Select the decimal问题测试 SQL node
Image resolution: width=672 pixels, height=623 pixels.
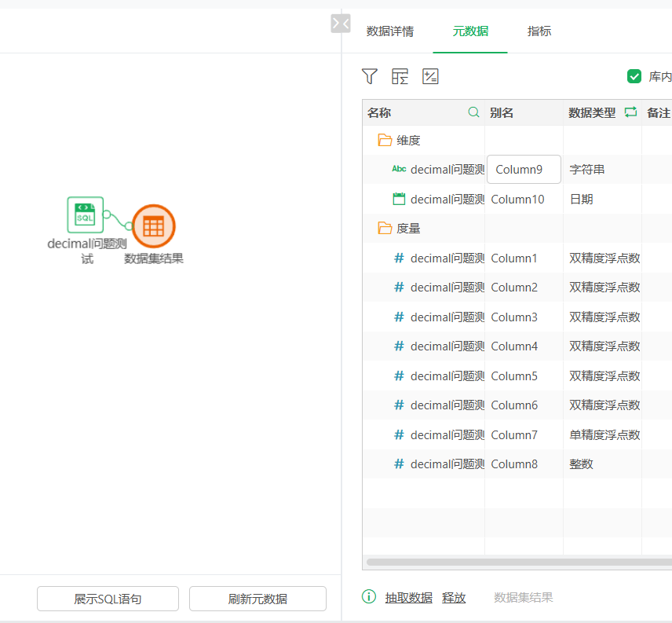coord(85,215)
